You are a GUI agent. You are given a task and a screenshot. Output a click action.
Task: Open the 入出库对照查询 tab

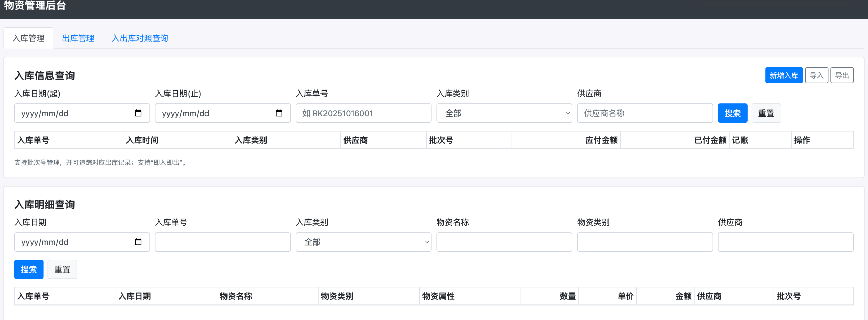[x=140, y=38]
